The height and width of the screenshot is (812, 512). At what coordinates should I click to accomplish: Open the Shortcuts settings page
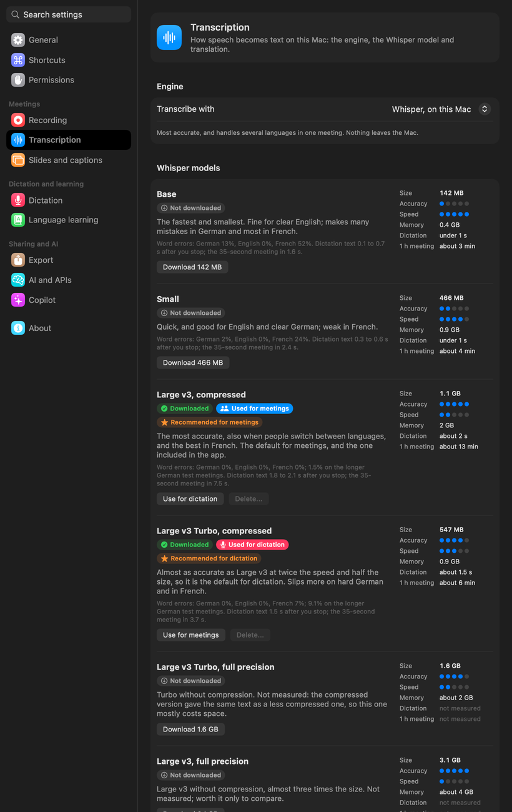[69, 60]
